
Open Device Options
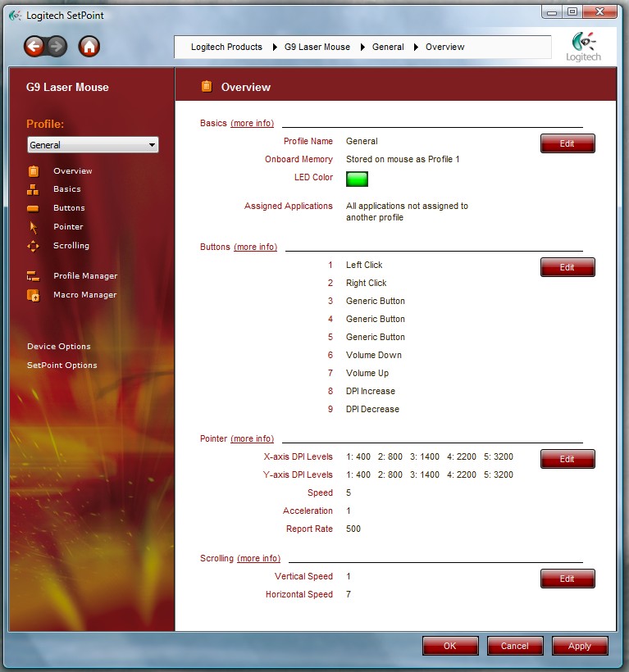click(x=59, y=347)
